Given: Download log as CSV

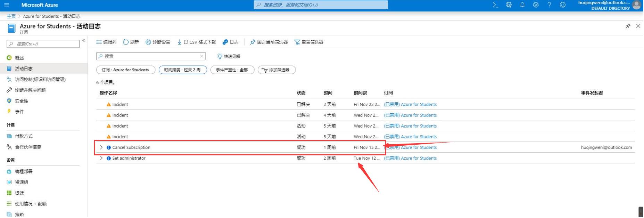Looking at the screenshot, I should (x=197, y=42).
